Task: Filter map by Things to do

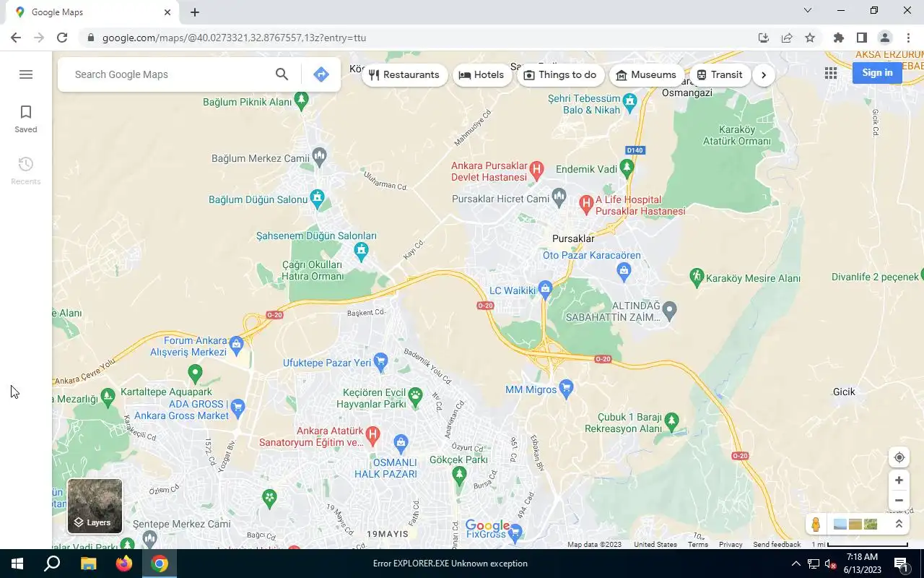Action: (x=560, y=74)
